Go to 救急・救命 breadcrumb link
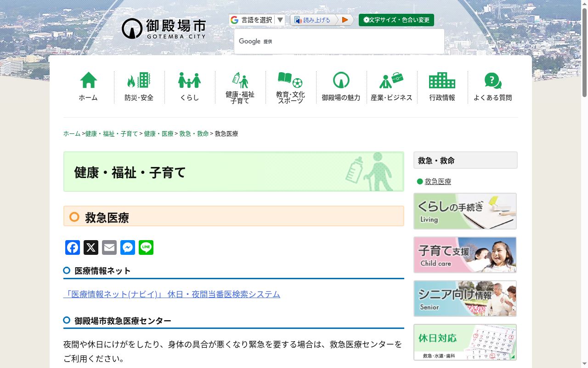The image size is (588, 368). 194,134
